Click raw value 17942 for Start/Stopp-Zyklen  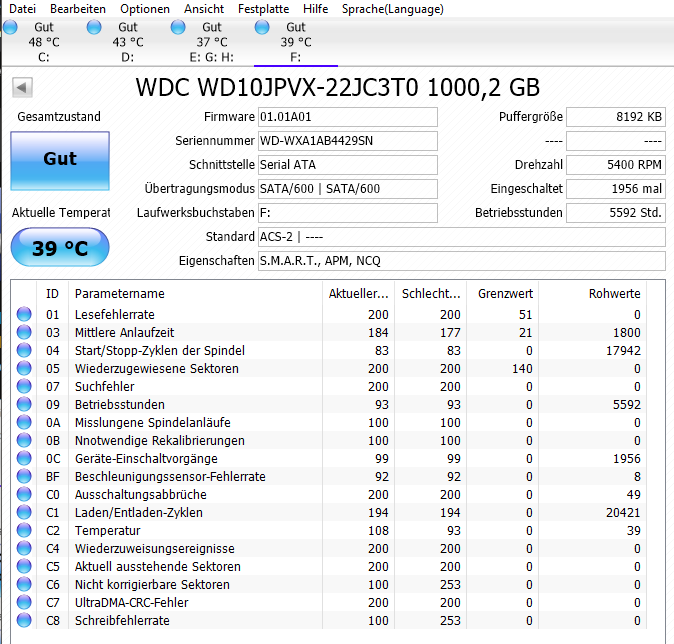tap(623, 351)
